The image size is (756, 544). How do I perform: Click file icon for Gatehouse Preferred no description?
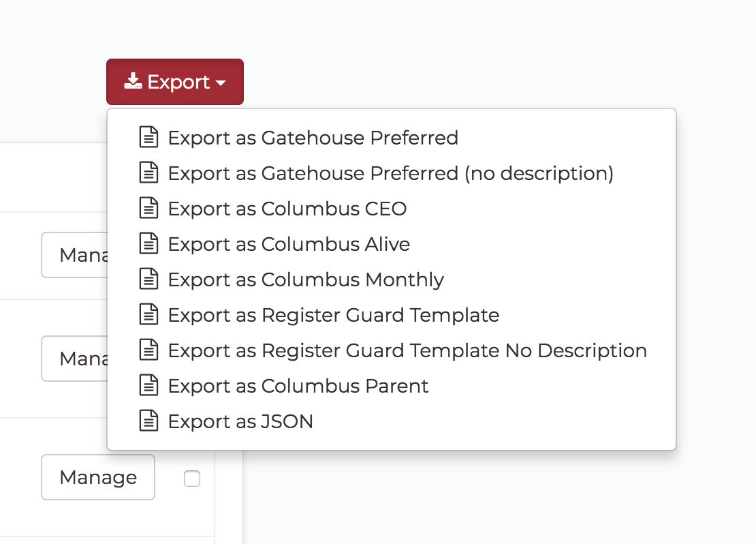click(x=148, y=172)
